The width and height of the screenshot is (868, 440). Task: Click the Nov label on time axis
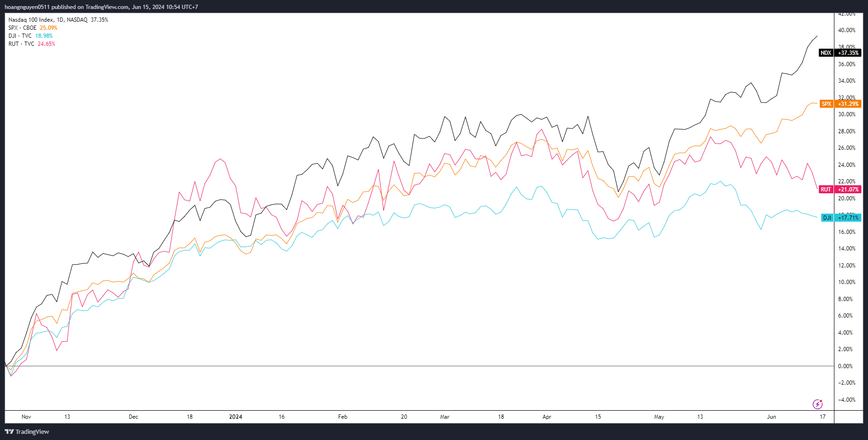pyautogui.click(x=26, y=417)
